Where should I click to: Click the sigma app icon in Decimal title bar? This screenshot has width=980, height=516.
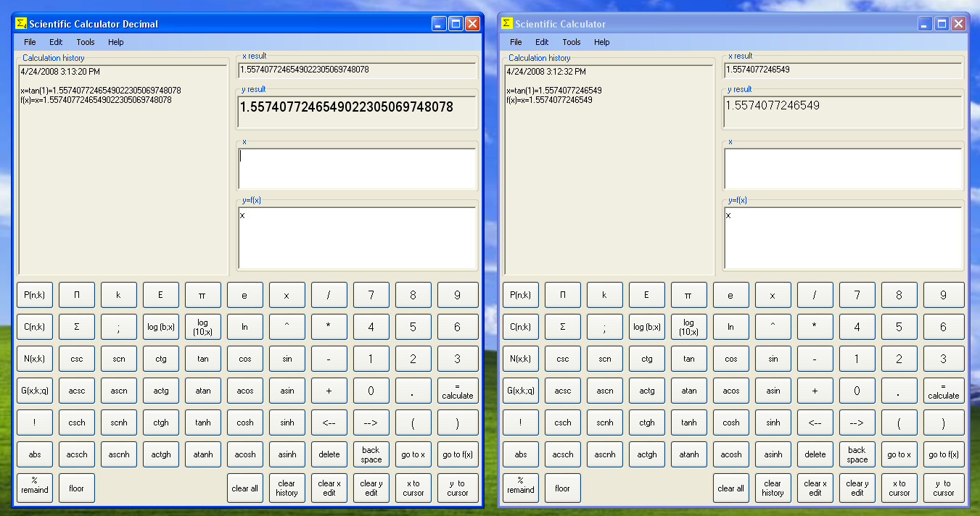pyautogui.click(x=21, y=23)
